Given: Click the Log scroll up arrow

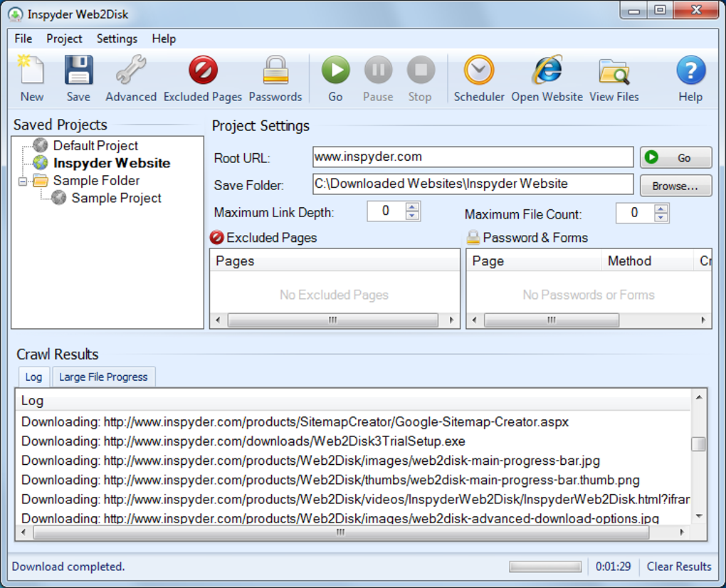Looking at the screenshot, I should pyautogui.click(x=699, y=397).
